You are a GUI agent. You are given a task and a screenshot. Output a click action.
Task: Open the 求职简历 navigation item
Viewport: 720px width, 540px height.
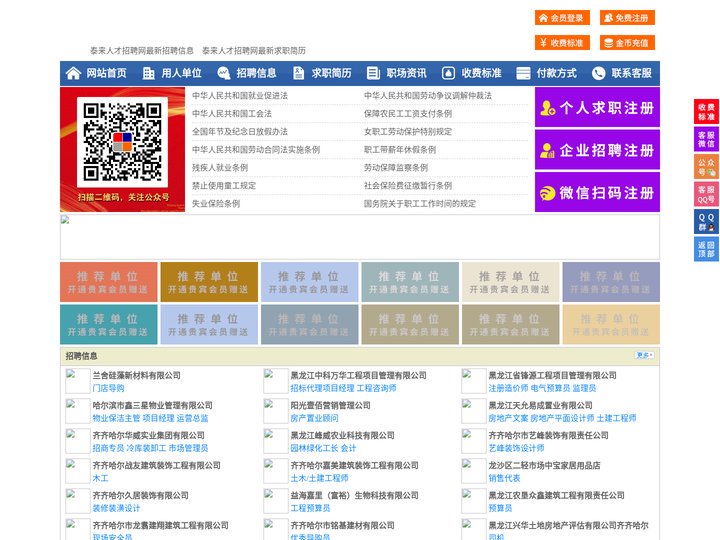332,73
